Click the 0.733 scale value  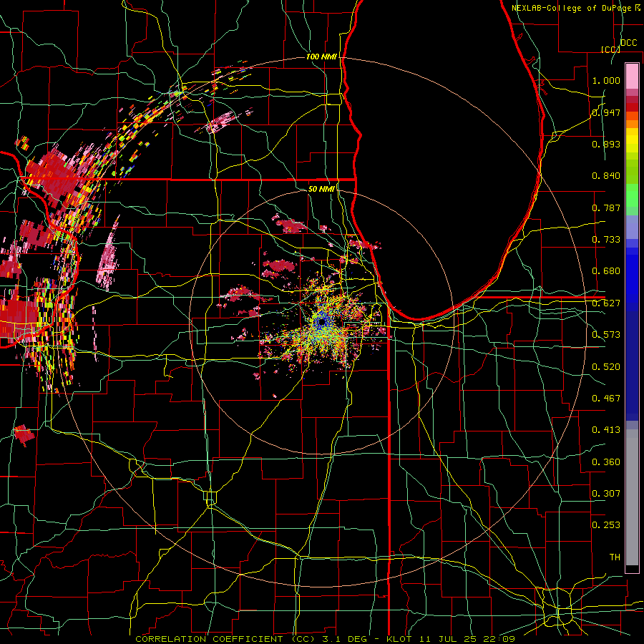click(x=606, y=240)
